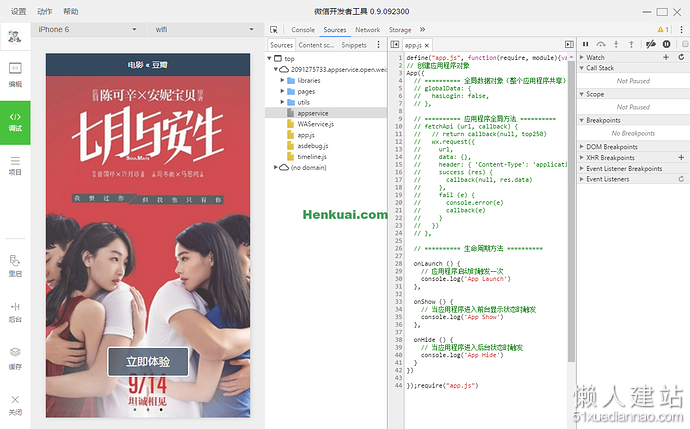The width and height of the screenshot is (690, 429).
Task: Expand the Watch section
Action: 581,57
